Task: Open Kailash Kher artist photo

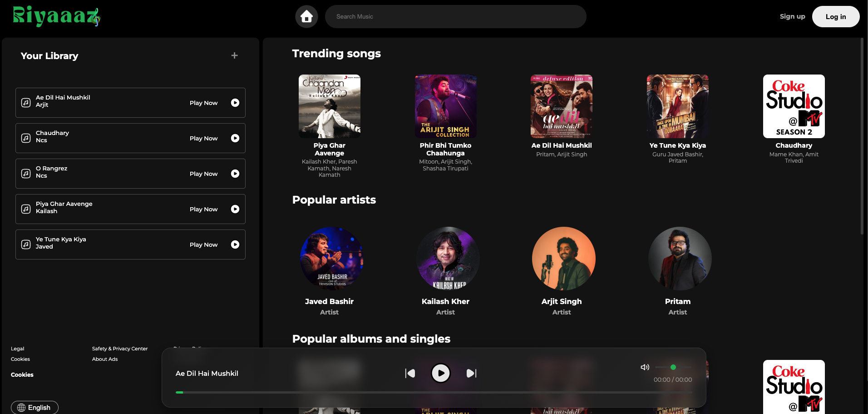Action: [448, 259]
